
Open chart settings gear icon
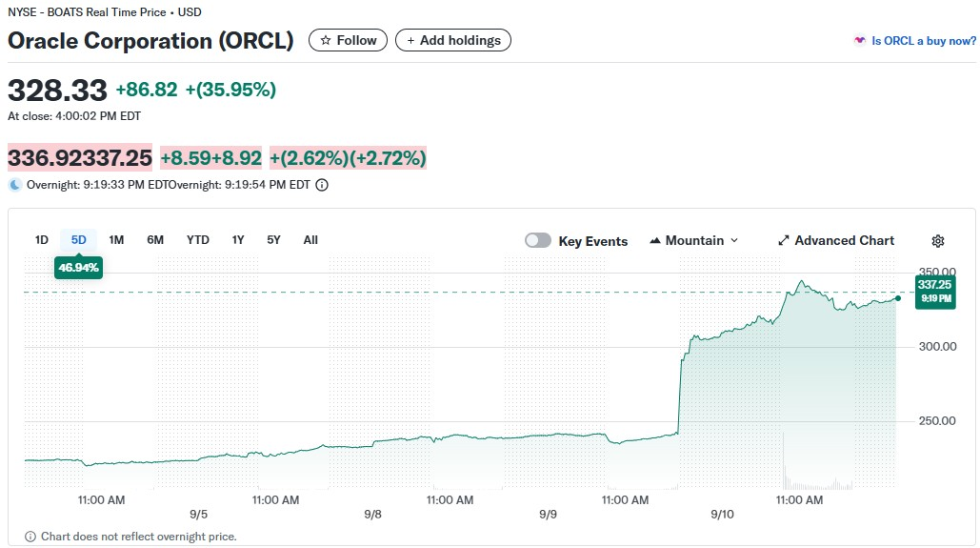937,241
